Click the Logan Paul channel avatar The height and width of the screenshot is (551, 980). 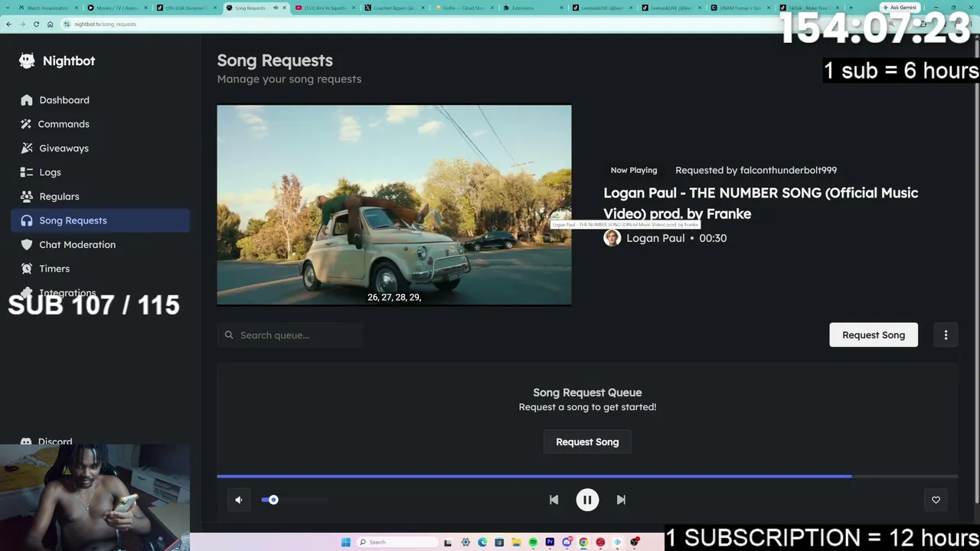click(x=612, y=238)
